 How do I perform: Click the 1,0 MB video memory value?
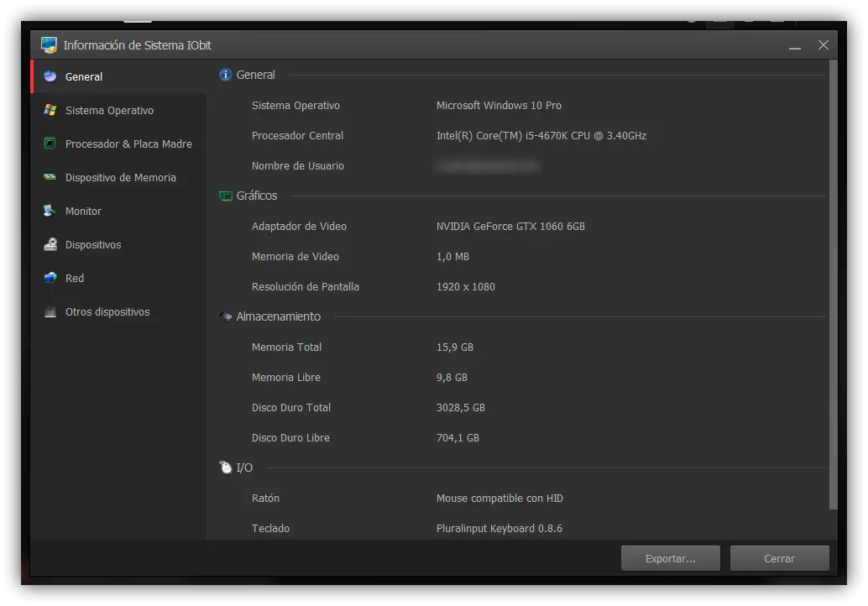[x=452, y=256]
